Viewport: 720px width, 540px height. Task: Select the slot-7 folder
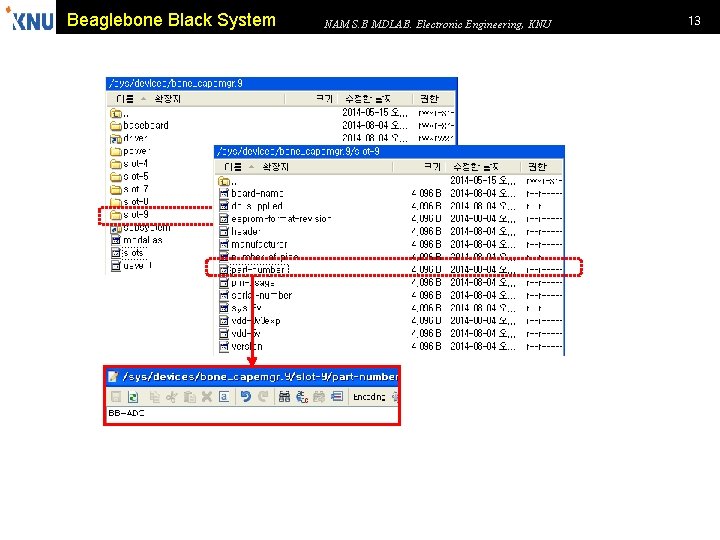click(x=129, y=189)
